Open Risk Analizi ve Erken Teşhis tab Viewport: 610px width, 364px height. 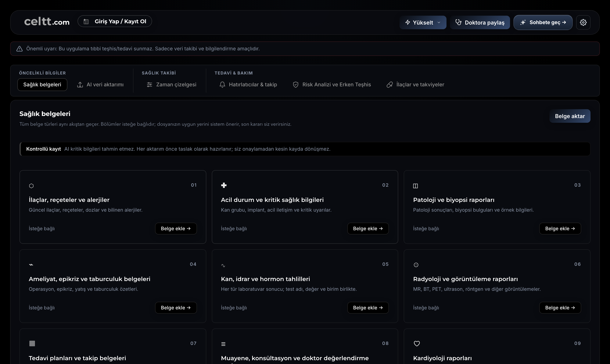point(332,84)
